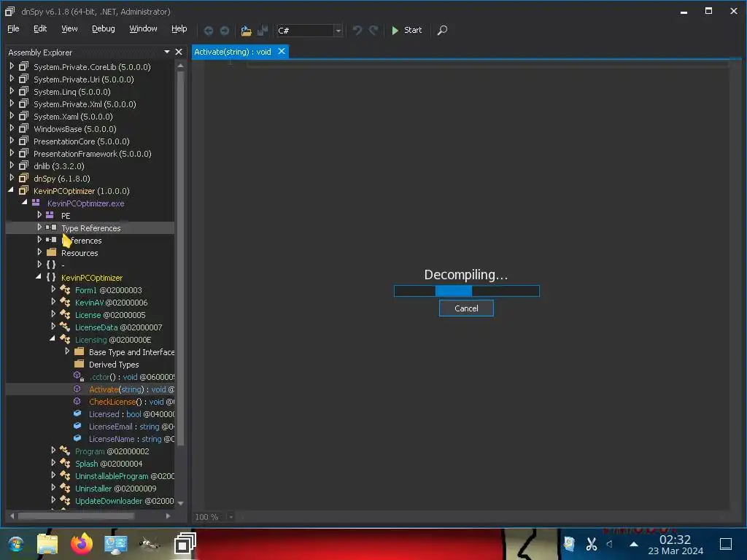This screenshot has height=560, width=747.
Task: Open Firefox from the taskbar
Action: coord(82,544)
